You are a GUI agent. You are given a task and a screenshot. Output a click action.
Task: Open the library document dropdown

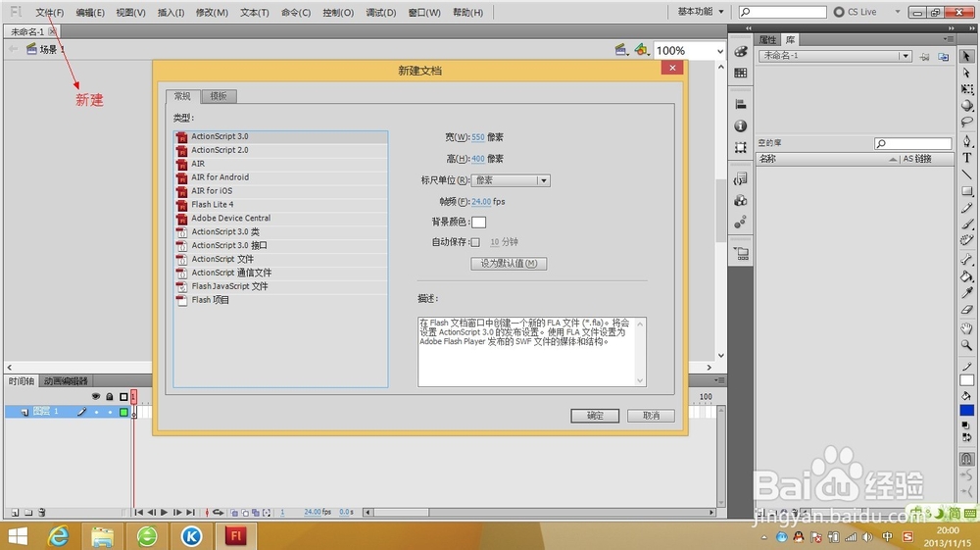click(x=835, y=56)
